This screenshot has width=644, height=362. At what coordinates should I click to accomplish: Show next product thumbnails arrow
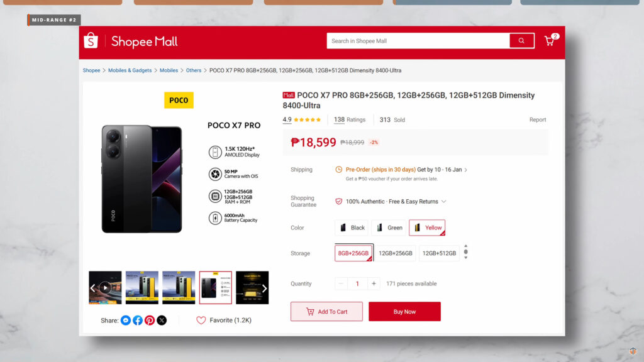[264, 288]
